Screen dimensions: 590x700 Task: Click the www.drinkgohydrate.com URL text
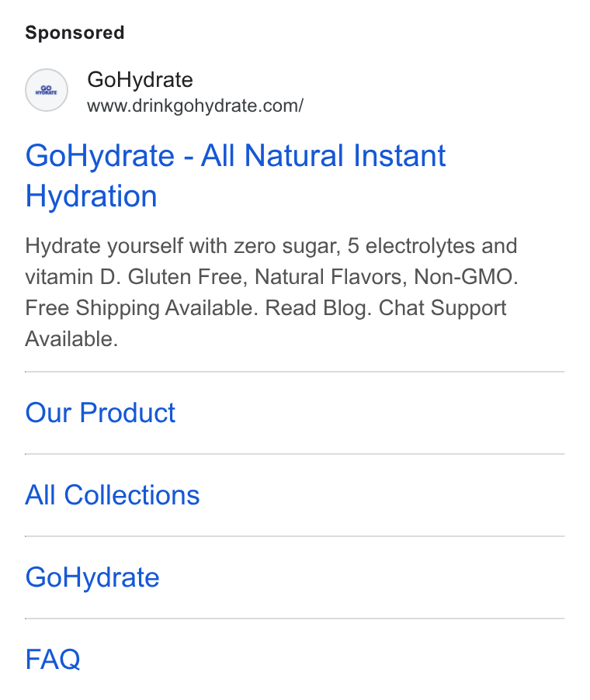pyautogui.click(x=195, y=106)
